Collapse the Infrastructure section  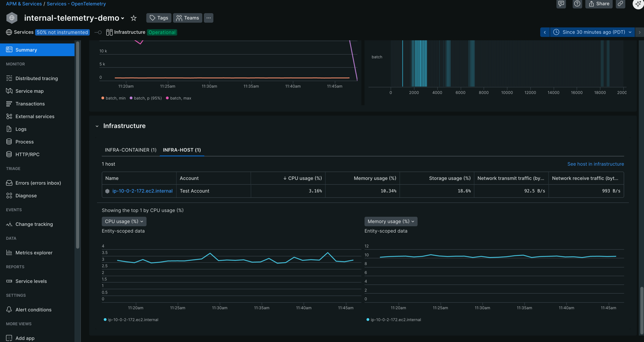[x=97, y=126]
